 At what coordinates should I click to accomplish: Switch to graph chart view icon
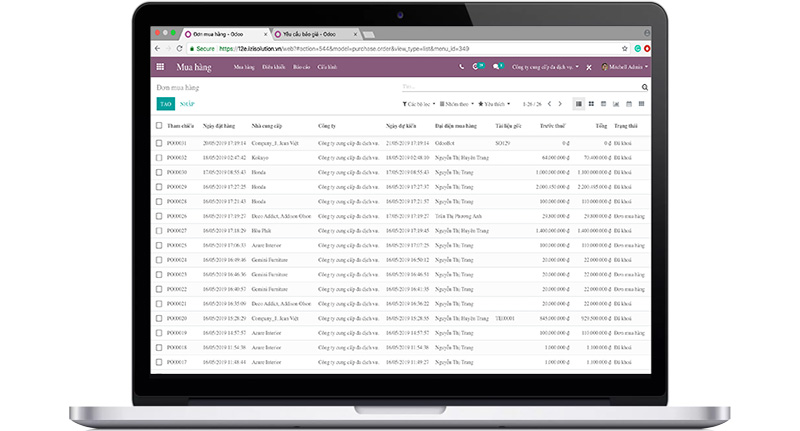coord(616,104)
